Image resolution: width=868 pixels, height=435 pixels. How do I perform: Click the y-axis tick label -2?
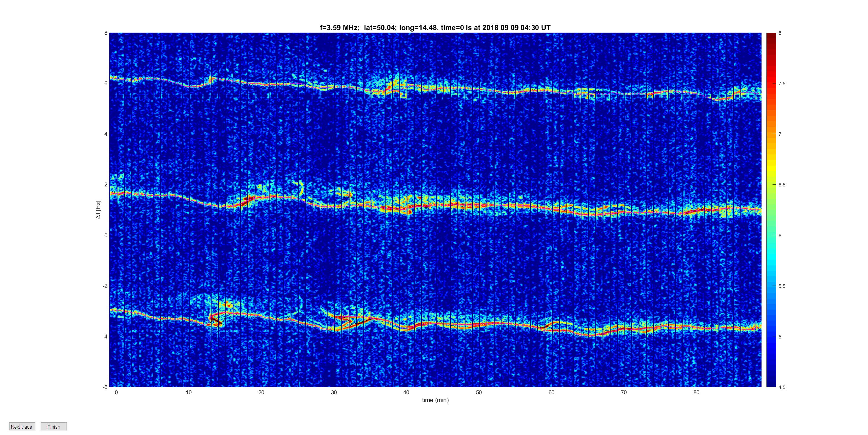tap(105, 286)
